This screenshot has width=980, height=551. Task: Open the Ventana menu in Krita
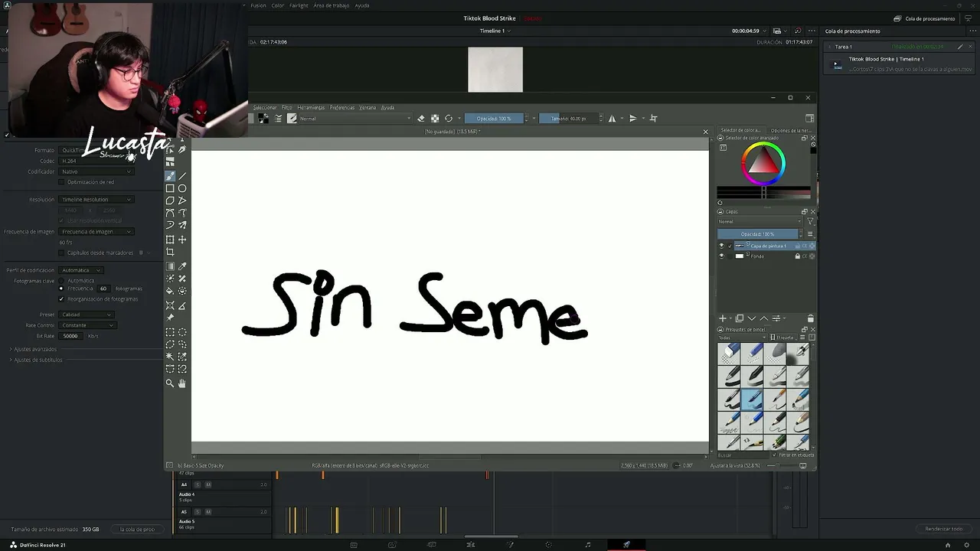[x=367, y=107]
